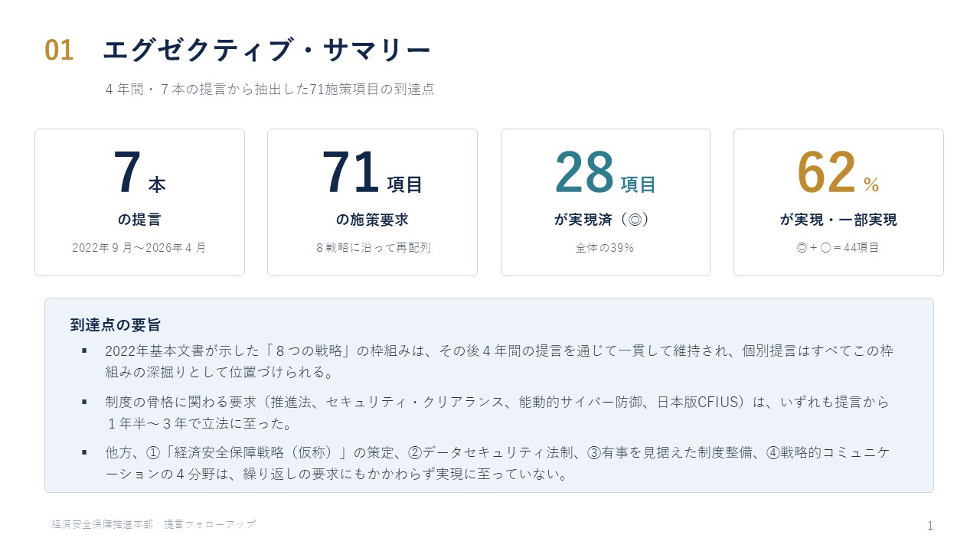Click the ◎＋○＝44項目 caption
Screen dimensions: 980x551
[x=838, y=248]
